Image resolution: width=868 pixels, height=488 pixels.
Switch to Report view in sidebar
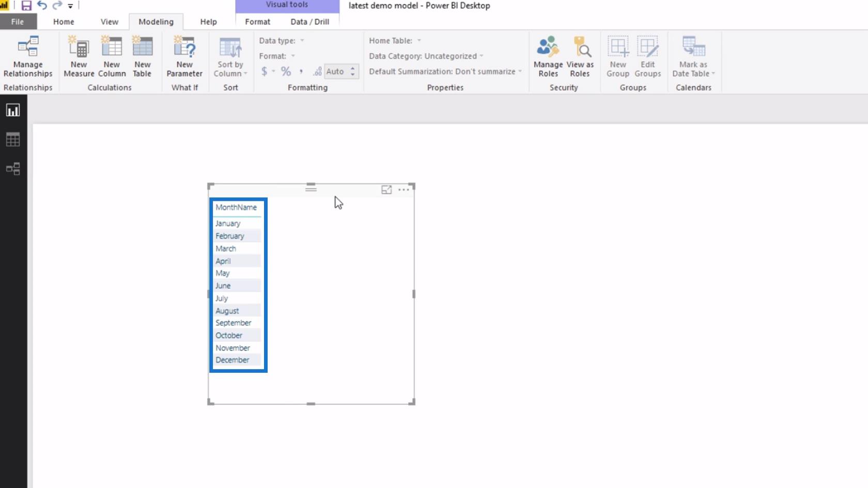click(13, 110)
